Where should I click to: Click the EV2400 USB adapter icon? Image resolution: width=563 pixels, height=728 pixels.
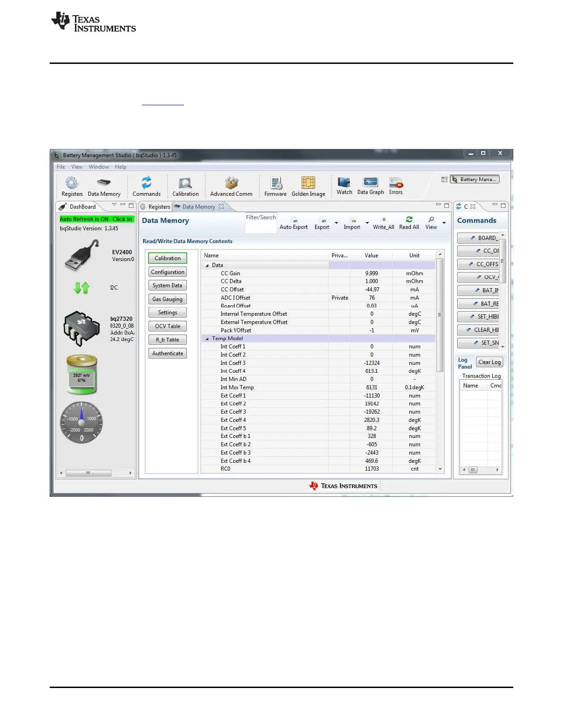83,255
